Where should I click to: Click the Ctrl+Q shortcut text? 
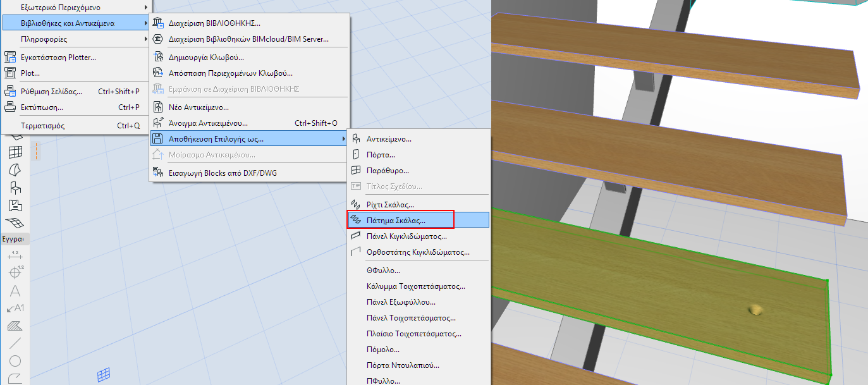click(x=128, y=126)
